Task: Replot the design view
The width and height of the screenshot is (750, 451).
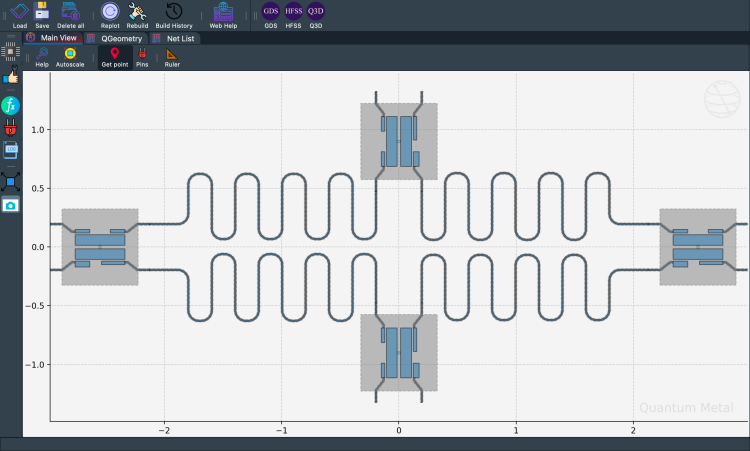Action: click(x=110, y=15)
